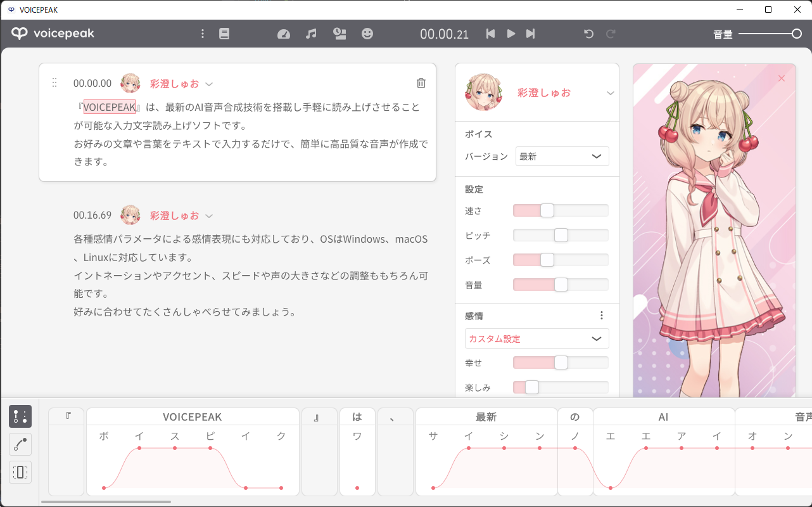The width and height of the screenshot is (812, 507).
Task: Open the dictionary book icon
Action: [224, 34]
